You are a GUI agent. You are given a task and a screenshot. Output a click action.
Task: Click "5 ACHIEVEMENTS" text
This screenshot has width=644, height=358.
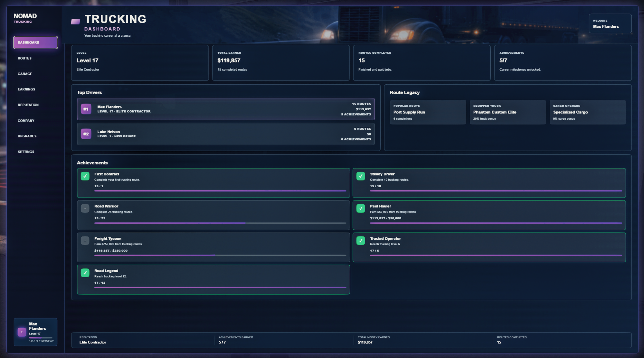(x=356, y=114)
